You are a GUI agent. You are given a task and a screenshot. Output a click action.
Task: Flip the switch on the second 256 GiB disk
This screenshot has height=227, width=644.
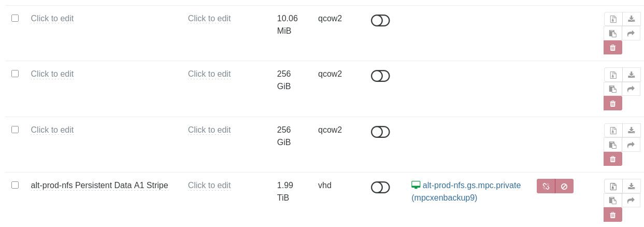pos(380,132)
